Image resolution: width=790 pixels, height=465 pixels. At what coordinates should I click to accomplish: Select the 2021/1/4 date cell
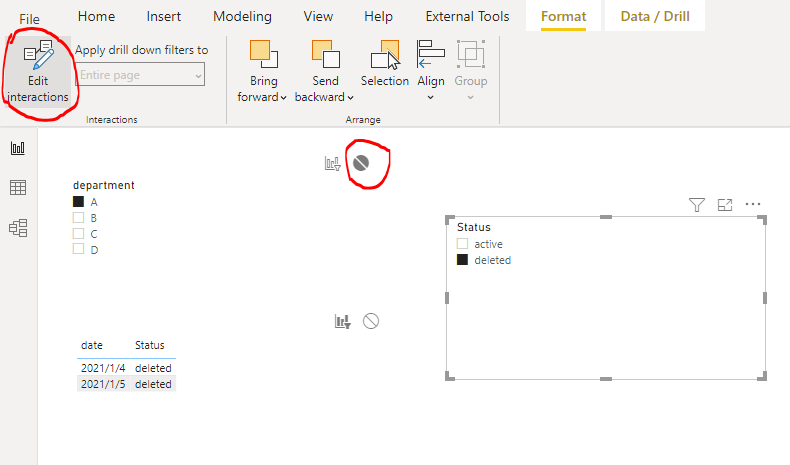click(x=103, y=368)
